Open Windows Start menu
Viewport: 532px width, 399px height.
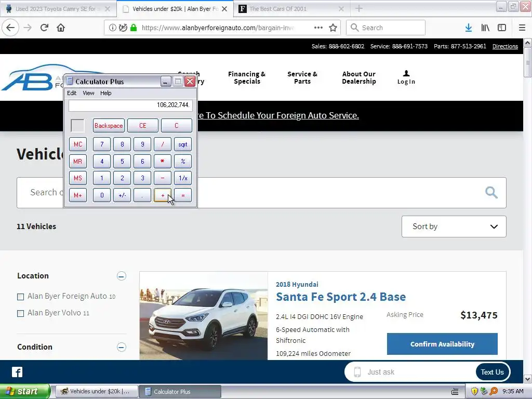[24, 391]
